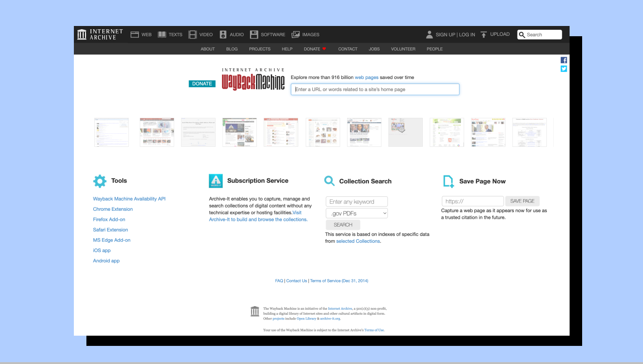This screenshot has height=364, width=643.
Task: Click the footer Internet Archive building icon
Action: 255,311
